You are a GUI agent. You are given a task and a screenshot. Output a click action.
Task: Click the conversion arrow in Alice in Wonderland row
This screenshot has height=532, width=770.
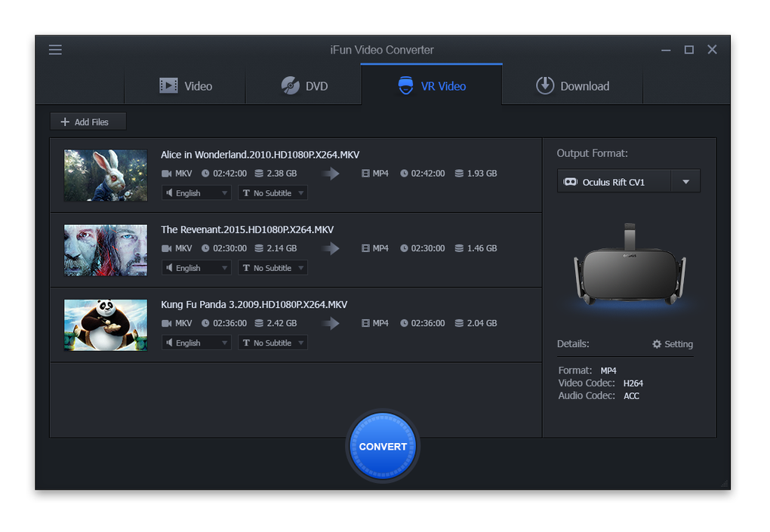coord(331,174)
